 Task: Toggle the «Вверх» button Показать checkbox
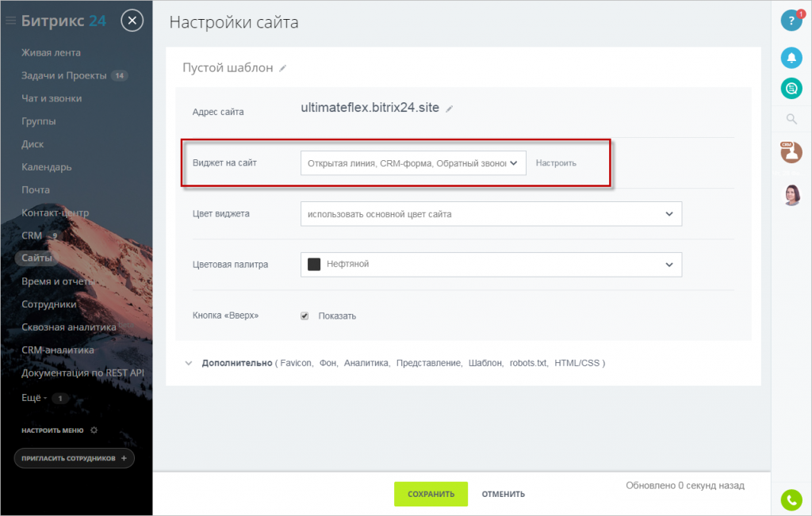(x=304, y=315)
